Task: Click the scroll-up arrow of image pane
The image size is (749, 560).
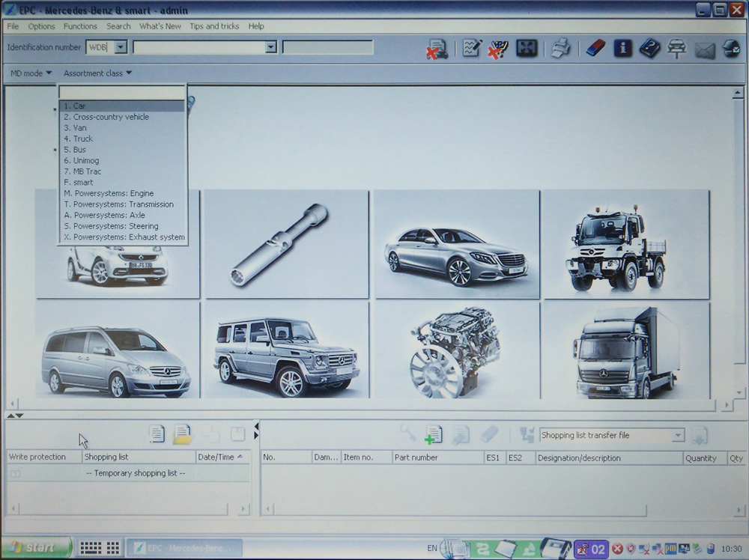Action: (x=737, y=93)
